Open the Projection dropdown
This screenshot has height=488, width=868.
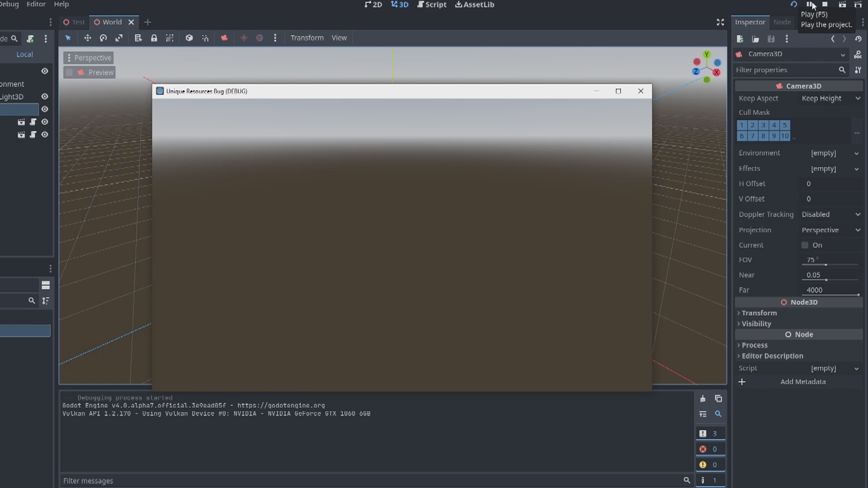(831, 230)
